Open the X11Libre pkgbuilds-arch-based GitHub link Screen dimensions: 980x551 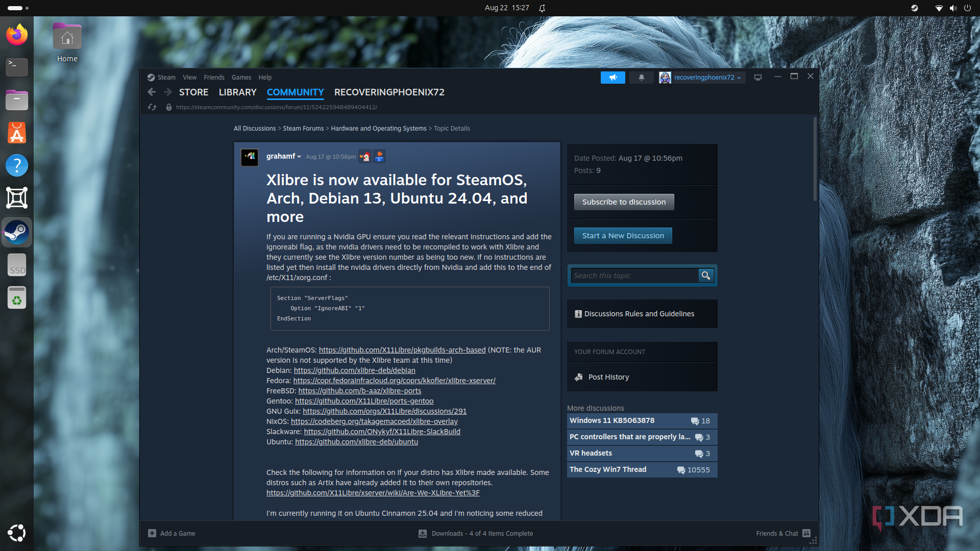(402, 350)
